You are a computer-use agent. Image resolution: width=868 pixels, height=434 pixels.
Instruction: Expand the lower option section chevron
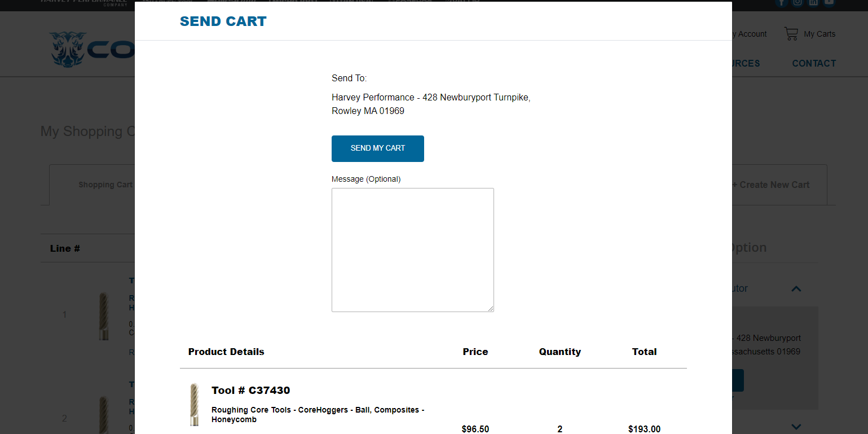(x=796, y=427)
